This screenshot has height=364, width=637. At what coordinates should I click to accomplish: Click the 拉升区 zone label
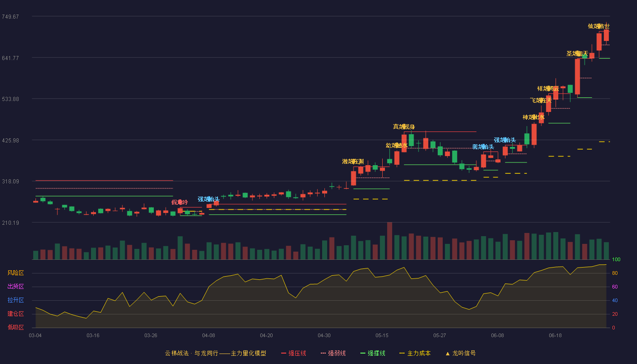(x=16, y=300)
